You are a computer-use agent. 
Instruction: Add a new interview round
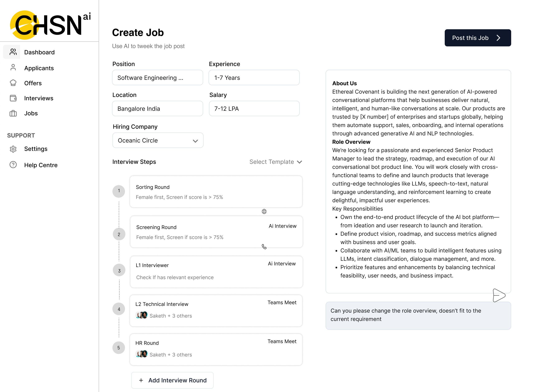(172, 380)
